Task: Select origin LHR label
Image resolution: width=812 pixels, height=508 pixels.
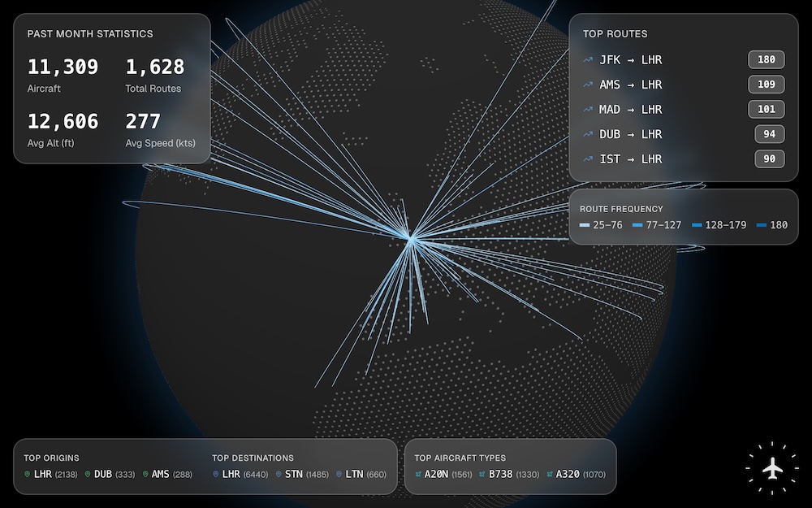Action: (42, 475)
